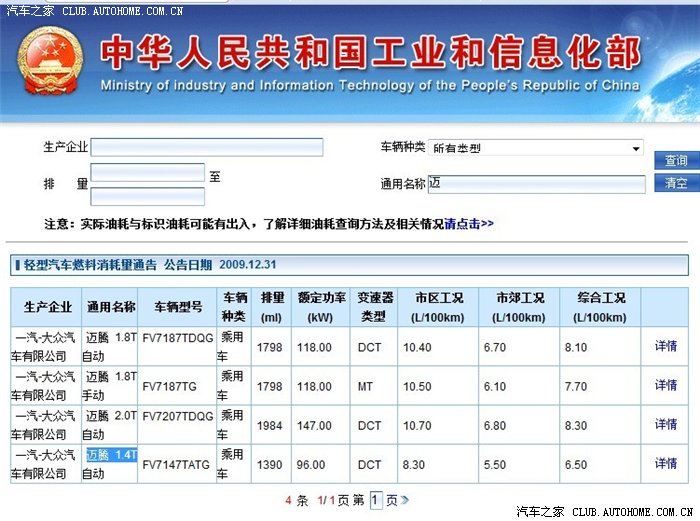Open 详情 link for FV7147TATG row
The image size is (700, 521).
coord(666,463)
